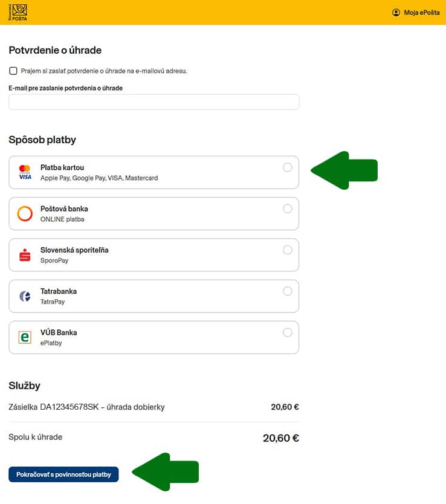Click the Mastercard/VISA card logo
446x504 pixels.
(25, 172)
